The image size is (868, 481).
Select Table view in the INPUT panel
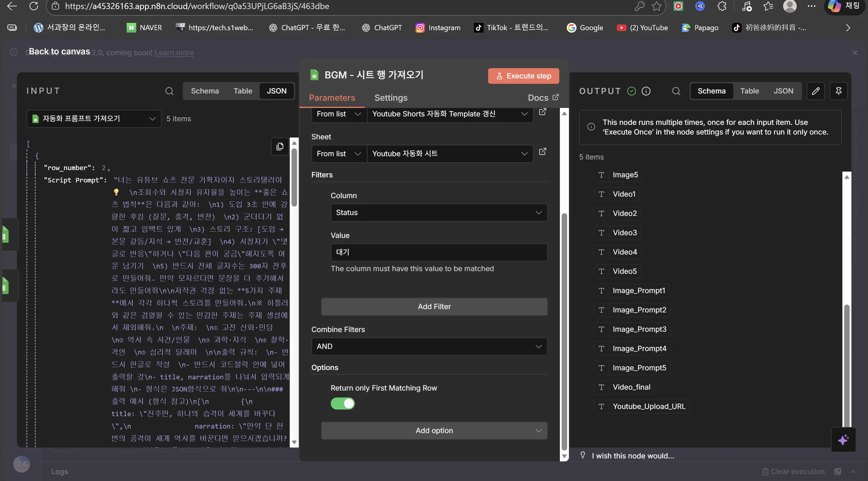click(x=243, y=91)
